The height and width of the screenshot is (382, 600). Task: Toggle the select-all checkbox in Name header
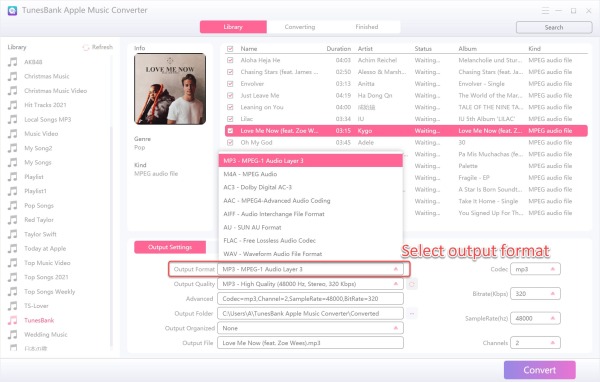coord(230,49)
